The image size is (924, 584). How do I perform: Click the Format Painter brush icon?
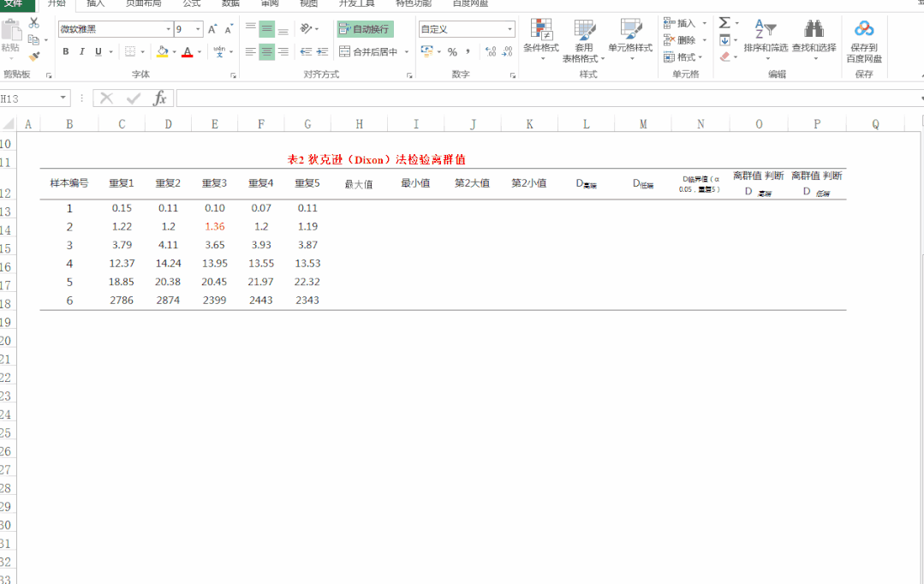(x=34, y=57)
